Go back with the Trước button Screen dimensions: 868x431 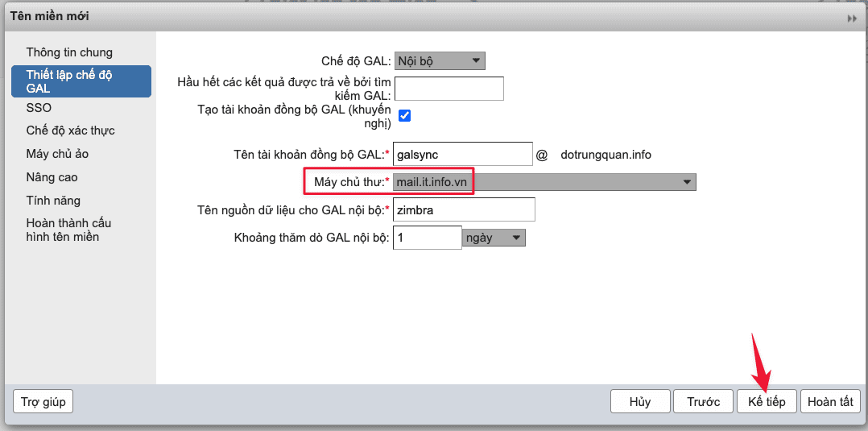(703, 402)
